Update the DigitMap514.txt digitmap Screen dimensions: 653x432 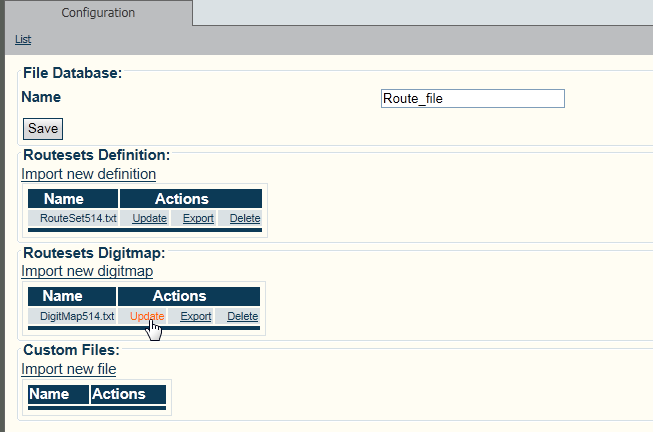pos(147,316)
